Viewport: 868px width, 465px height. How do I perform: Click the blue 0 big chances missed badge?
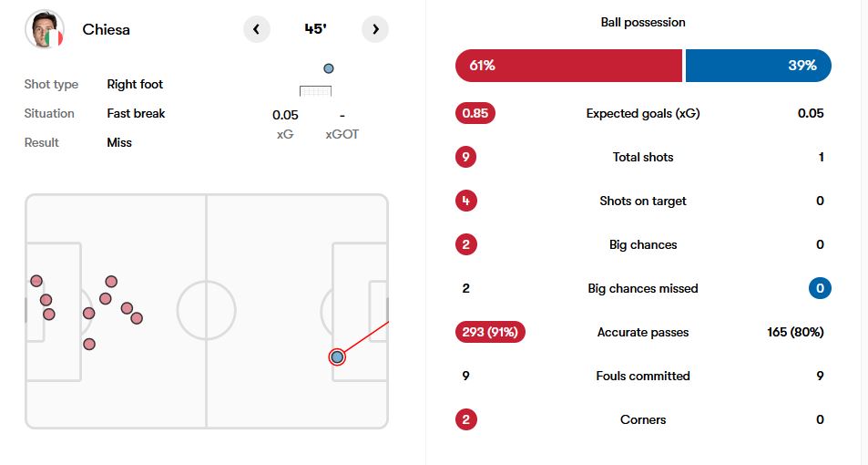click(x=820, y=288)
